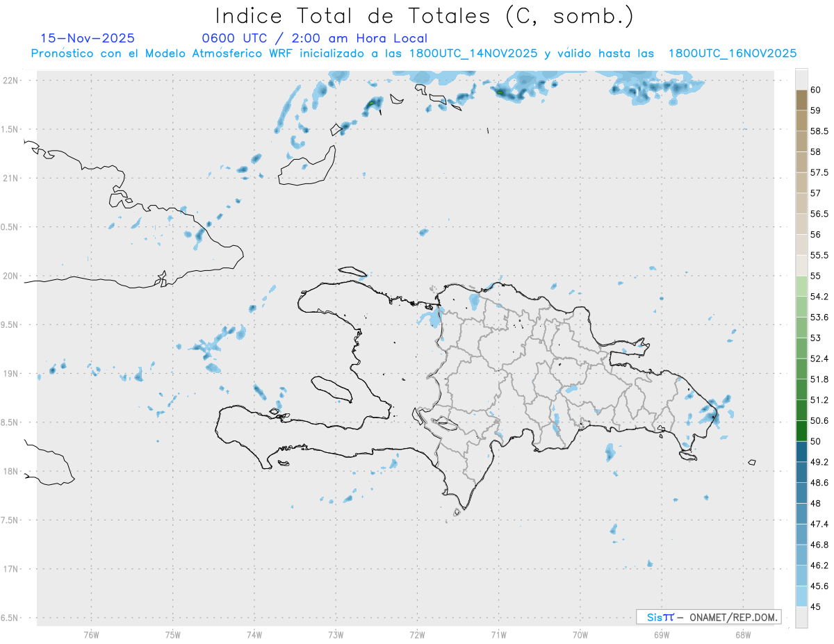Click the '22N' latitude label
Image resolution: width=834 pixels, height=644 pixels.
coord(10,81)
